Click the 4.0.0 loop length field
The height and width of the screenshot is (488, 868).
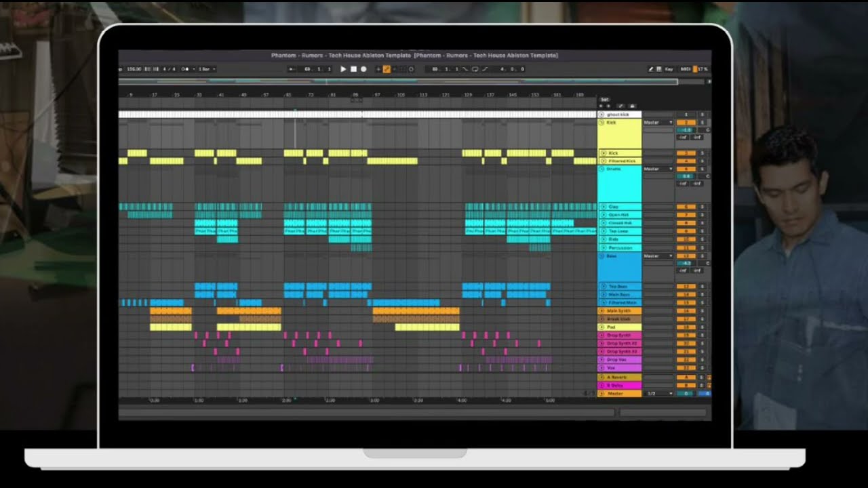512,69
